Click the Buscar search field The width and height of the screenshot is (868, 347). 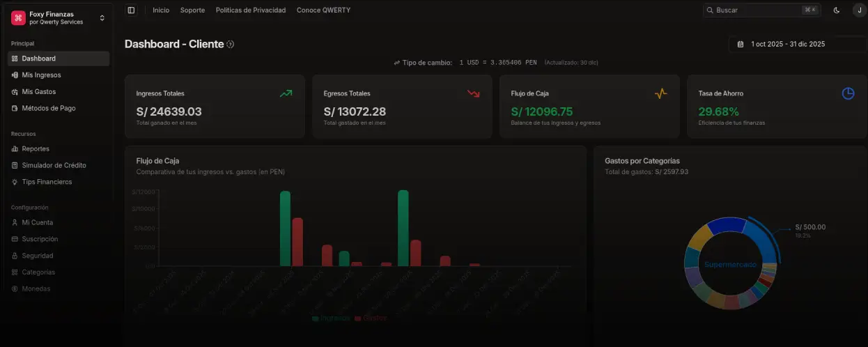pos(756,10)
